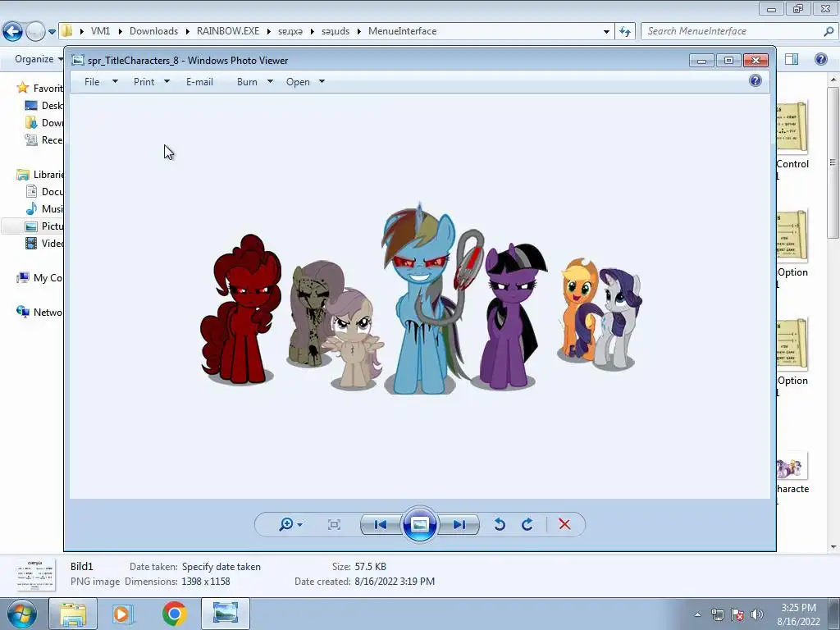This screenshot has width=840, height=630.
Task: Click the Bild1 preview thumbnail
Action: [34, 574]
